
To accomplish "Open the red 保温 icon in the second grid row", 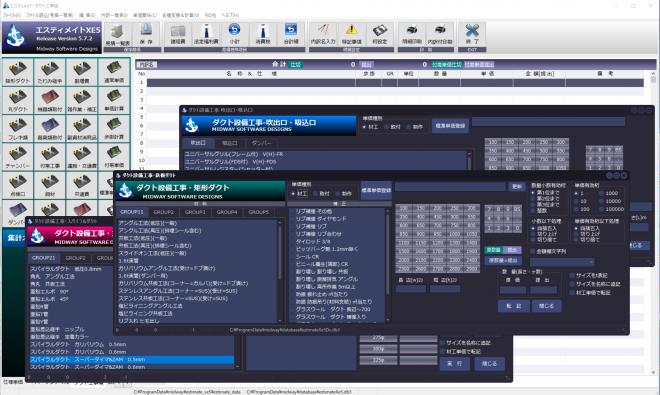I will pyautogui.click(x=50, y=100).
